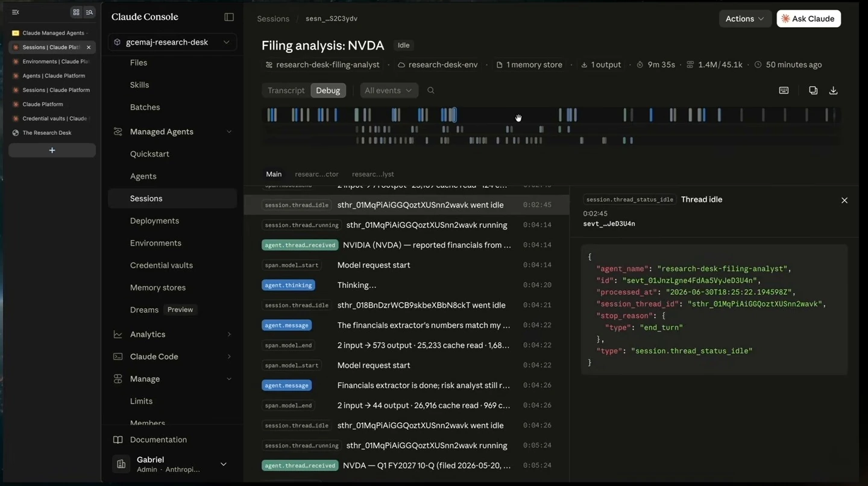The width and height of the screenshot is (868, 486).
Task: Copy session events with the copy icon
Action: point(813,90)
